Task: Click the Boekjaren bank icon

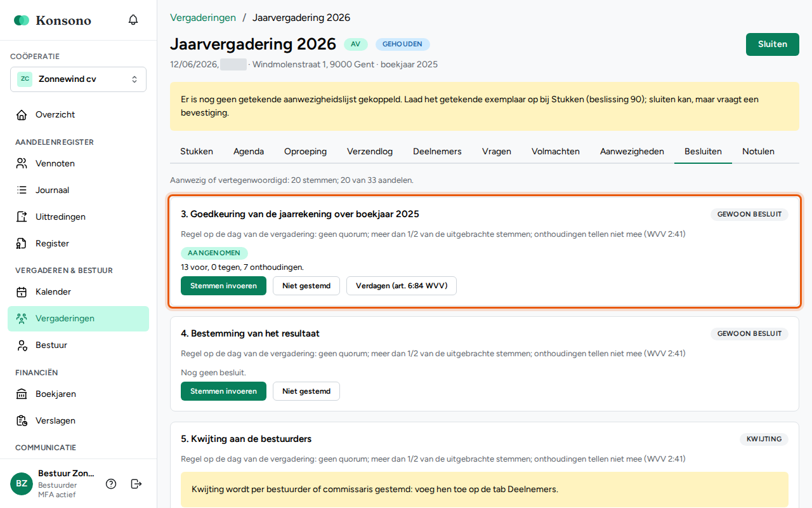Action: click(22, 394)
